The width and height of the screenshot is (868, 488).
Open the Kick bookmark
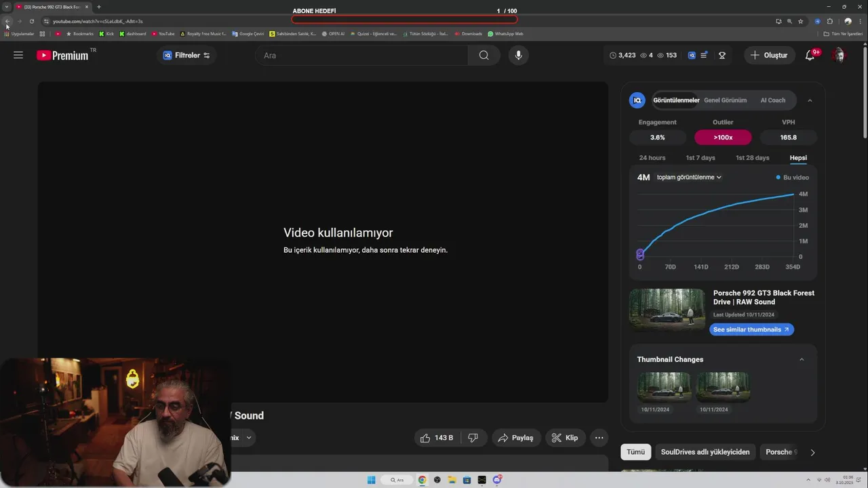point(106,33)
